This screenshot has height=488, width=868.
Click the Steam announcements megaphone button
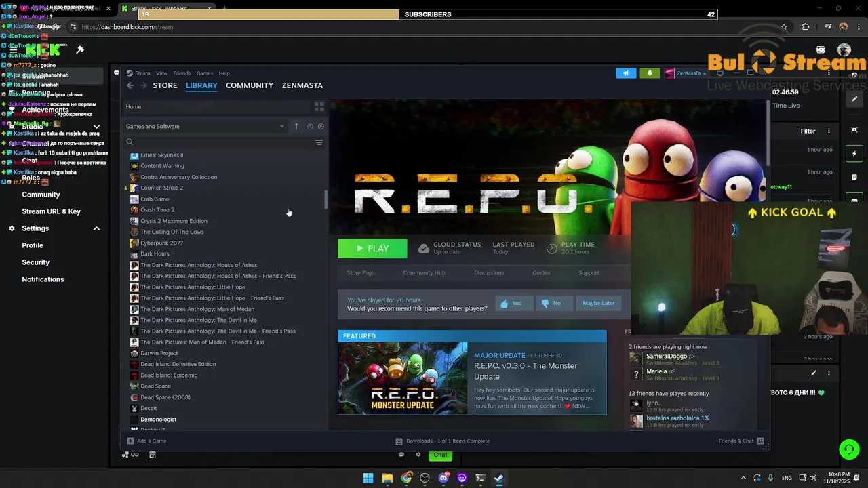pos(626,73)
